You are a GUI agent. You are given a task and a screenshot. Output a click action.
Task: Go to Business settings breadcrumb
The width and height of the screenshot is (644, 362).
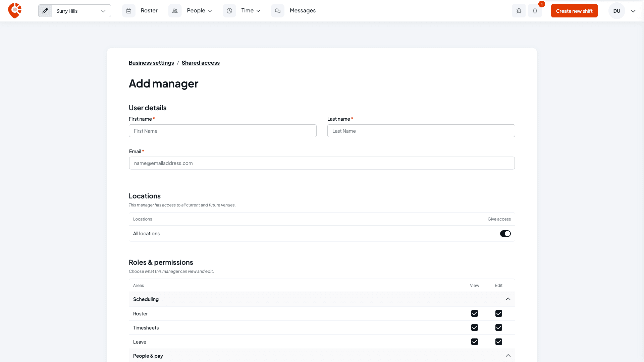(151, 63)
